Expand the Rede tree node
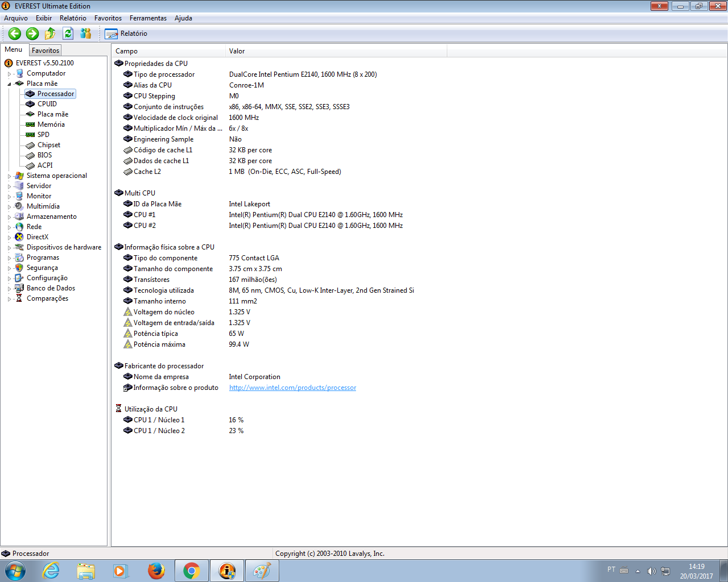 (9, 227)
